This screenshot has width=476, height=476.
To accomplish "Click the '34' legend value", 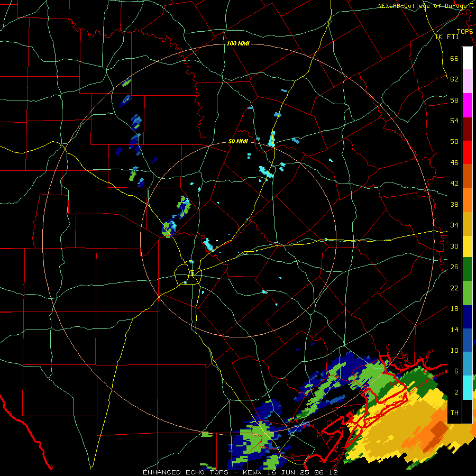I will pos(454,225).
